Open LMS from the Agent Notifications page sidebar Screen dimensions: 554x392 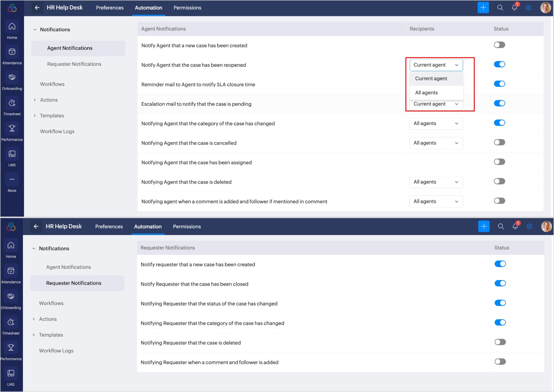click(x=12, y=157)
